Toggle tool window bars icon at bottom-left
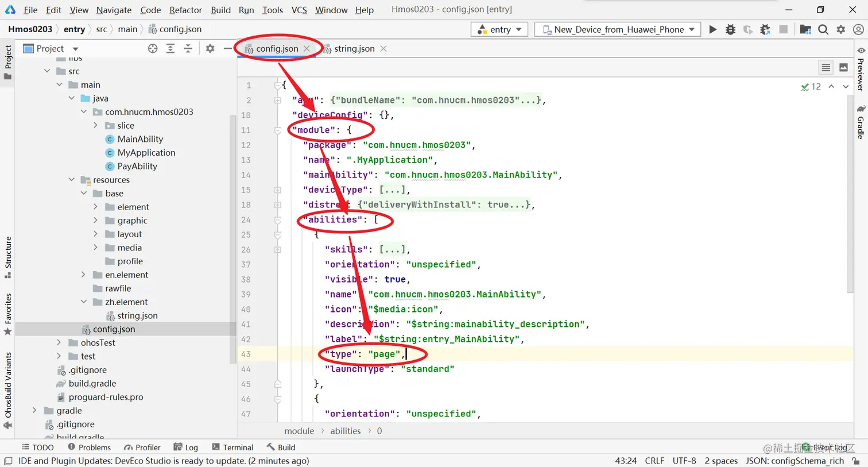Viewport: 868px width, 467px height. coord(8,461)
